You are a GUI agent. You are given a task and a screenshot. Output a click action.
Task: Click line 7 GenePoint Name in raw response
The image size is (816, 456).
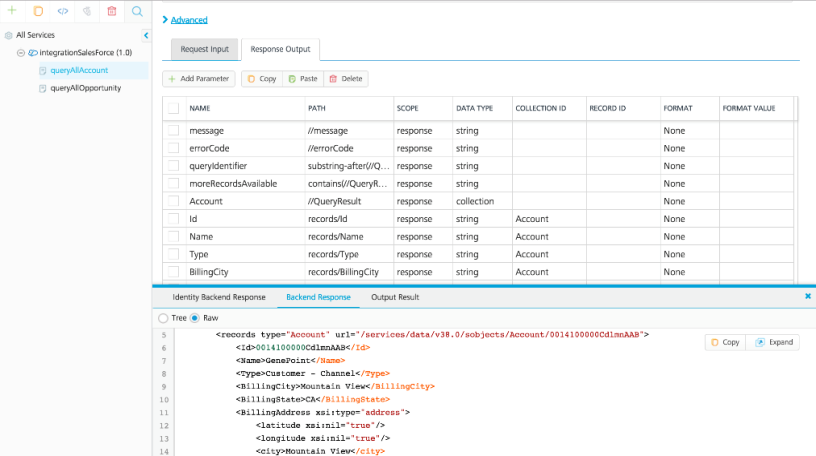pyautogui.click(x=290, y=361)
